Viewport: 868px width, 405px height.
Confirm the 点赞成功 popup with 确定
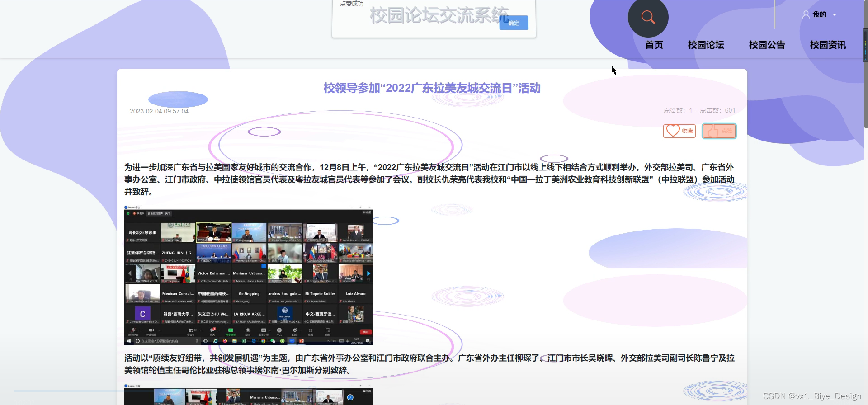click(514, 23)
